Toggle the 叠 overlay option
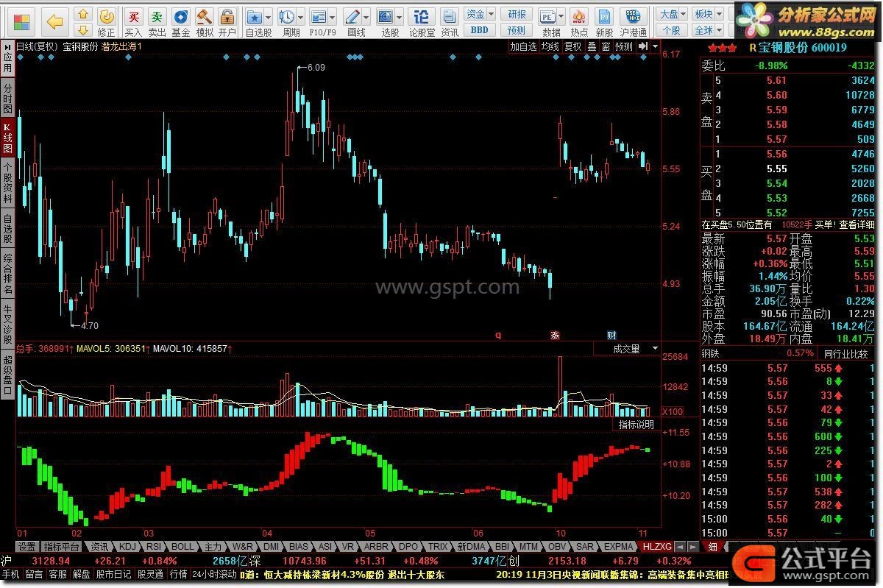Screen dimensions: 883x588 pos(592,46)
